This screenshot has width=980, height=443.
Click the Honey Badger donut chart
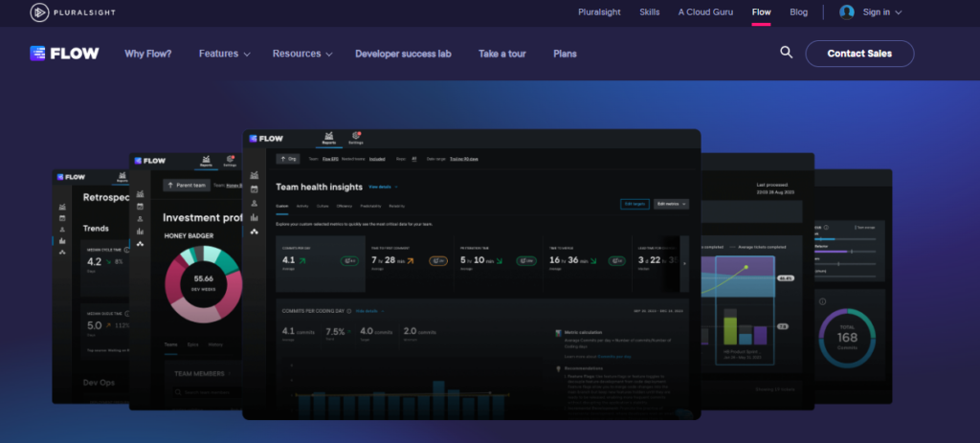pos(204,284)
